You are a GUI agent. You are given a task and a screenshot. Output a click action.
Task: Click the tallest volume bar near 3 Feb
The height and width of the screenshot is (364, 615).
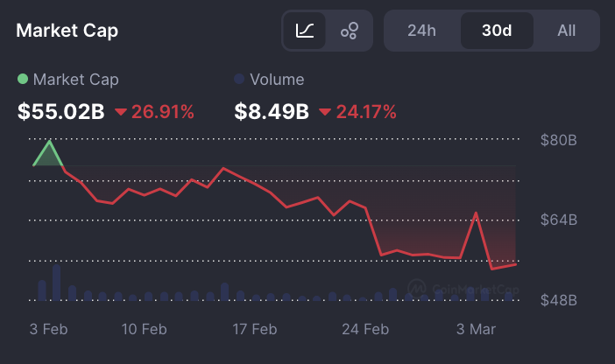56,283
